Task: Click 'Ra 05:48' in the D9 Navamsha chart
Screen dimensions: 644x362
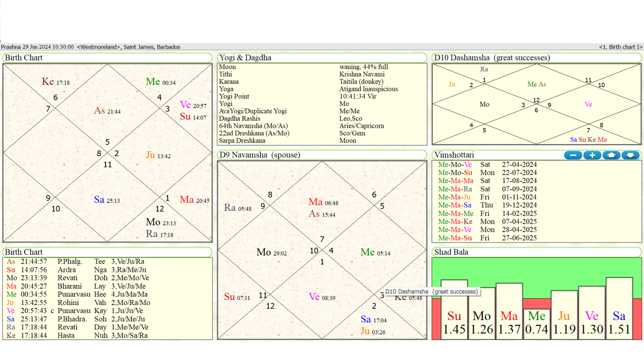Action: tap(238, 208)
